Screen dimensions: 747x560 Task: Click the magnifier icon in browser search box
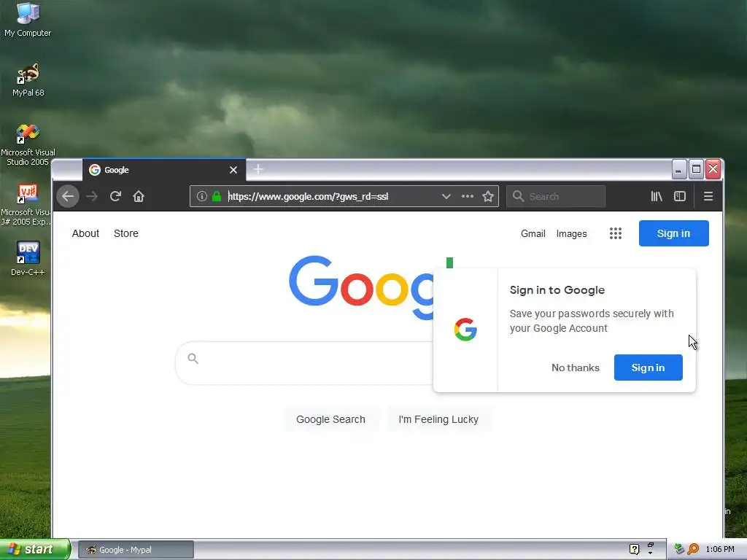click(x=519, y=196)
